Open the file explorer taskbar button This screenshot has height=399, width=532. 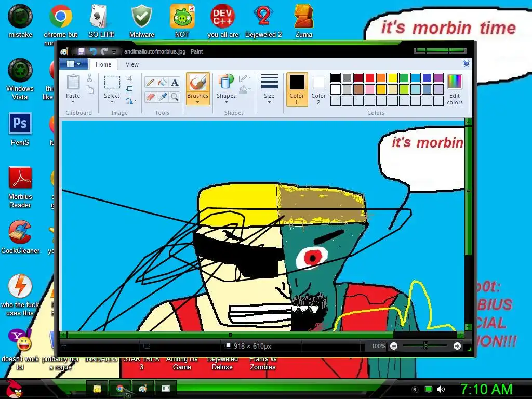97,389
